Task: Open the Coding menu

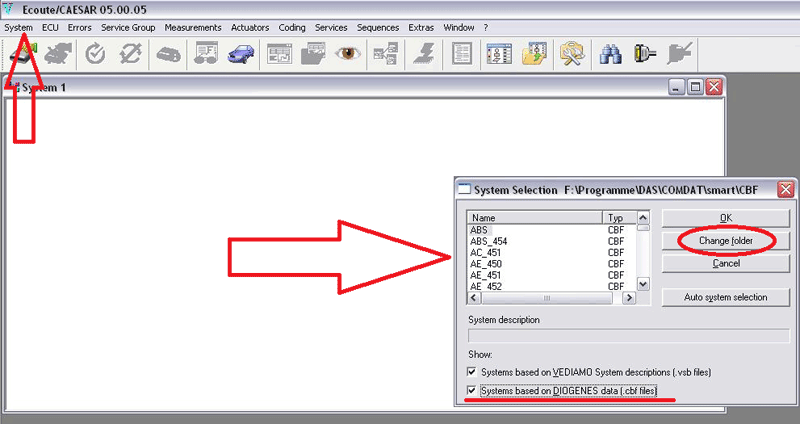Action: pyautogui.click(x=292, y=28)
